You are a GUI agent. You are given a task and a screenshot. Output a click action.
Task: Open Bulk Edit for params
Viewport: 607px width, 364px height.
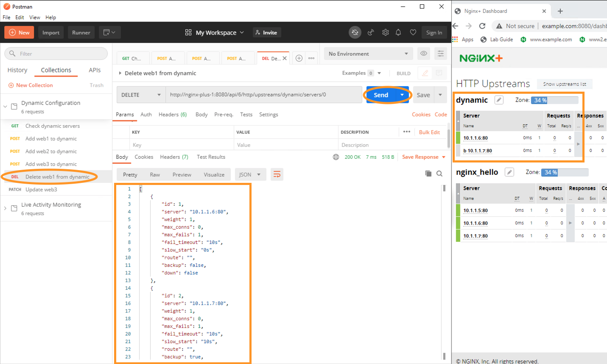click(x=429, y=132)
